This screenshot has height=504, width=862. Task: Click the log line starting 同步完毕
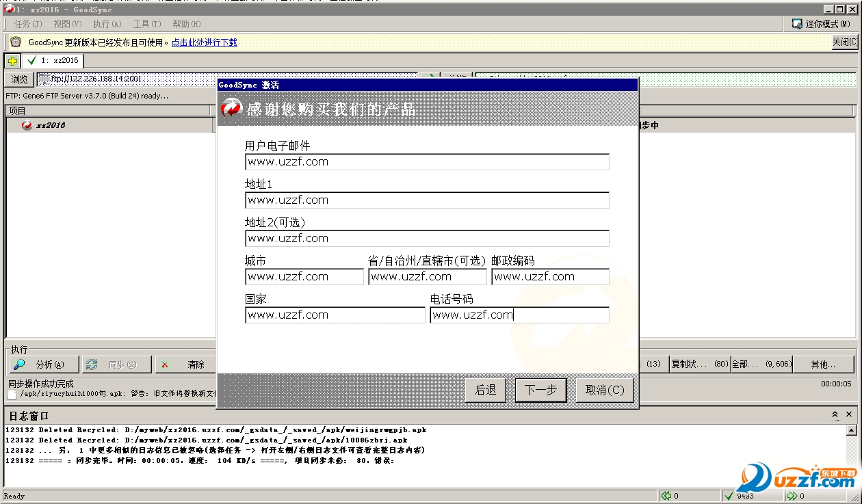(200, 460)
